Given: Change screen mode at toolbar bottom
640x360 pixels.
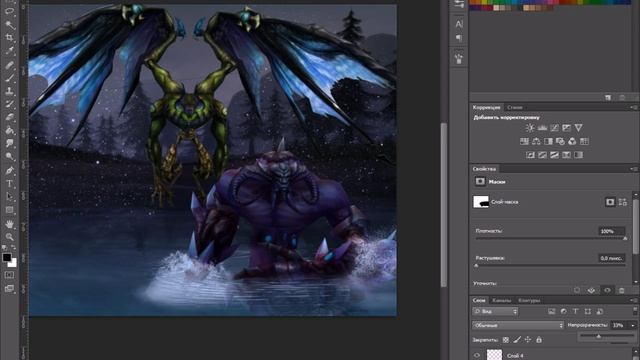Looking at the screenshot, I should coord(9,289).
